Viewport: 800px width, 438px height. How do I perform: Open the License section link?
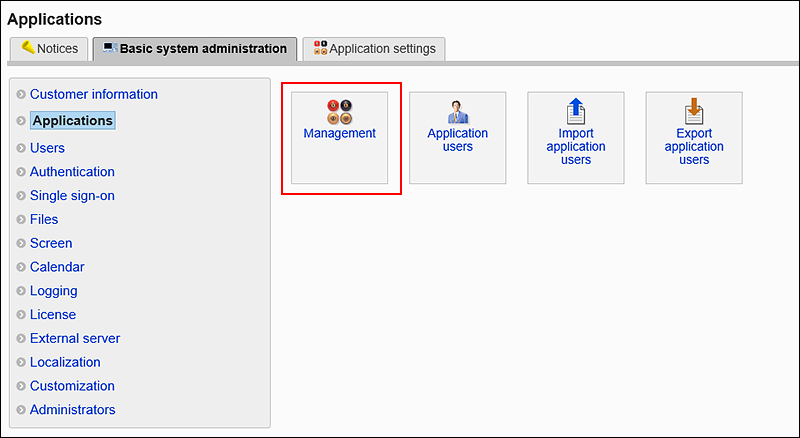click(x=53, y=314)
